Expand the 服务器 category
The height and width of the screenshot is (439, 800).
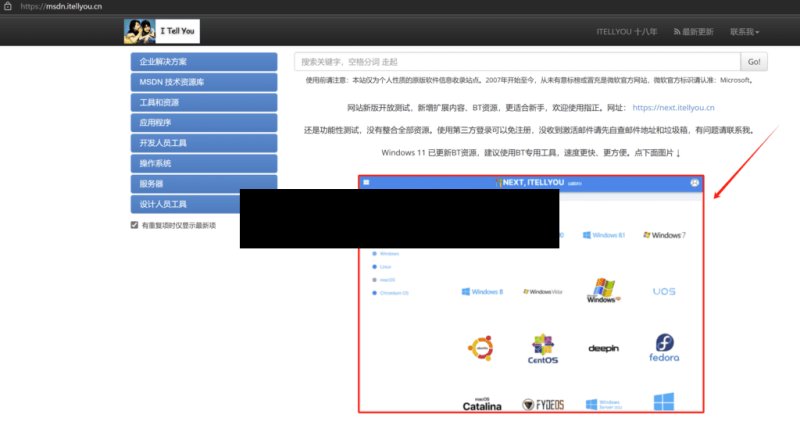point(204,183)
